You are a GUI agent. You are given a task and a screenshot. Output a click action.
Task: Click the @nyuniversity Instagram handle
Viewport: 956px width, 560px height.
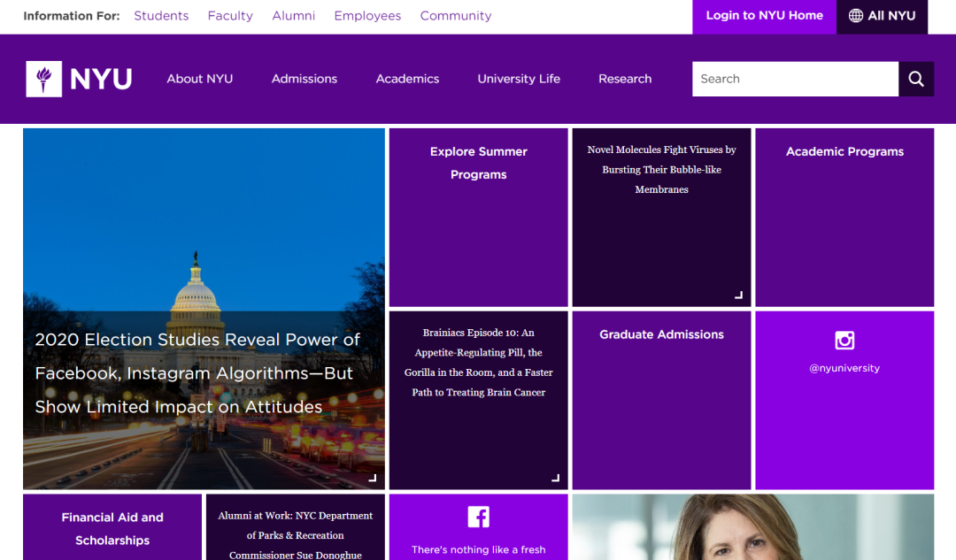[x=844, y=368]
